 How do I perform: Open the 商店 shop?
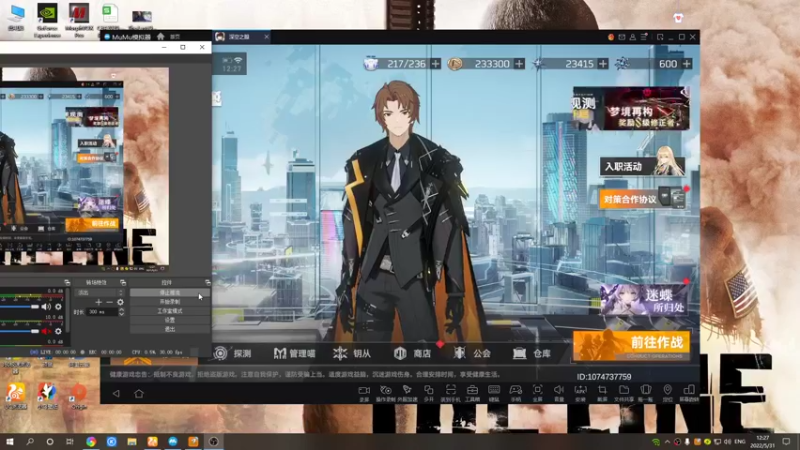coord(412,353)
